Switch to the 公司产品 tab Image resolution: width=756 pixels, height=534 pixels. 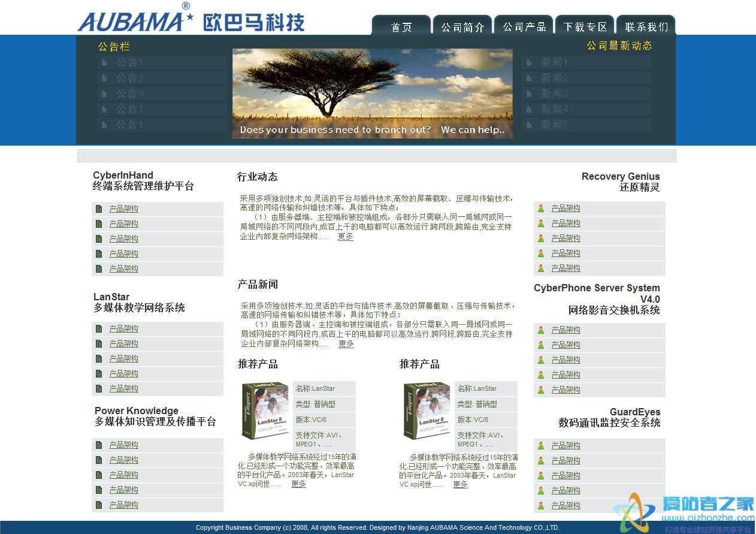pos(524,27)
